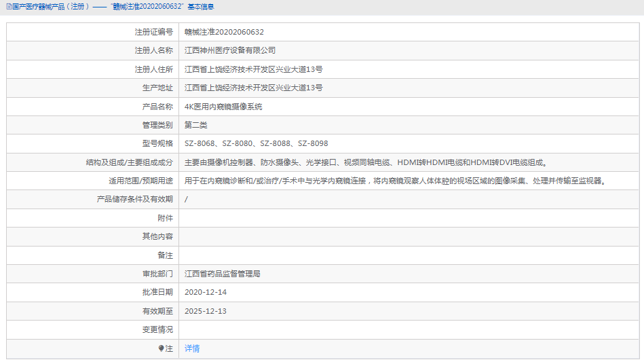Click the 结构及组成/主要组成成分 label
This screenshot has width=644, height=362.
(x=130, y=163)
